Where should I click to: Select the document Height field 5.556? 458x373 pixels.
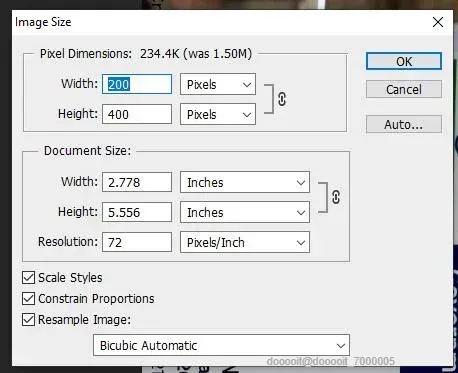tap(137, 212)
